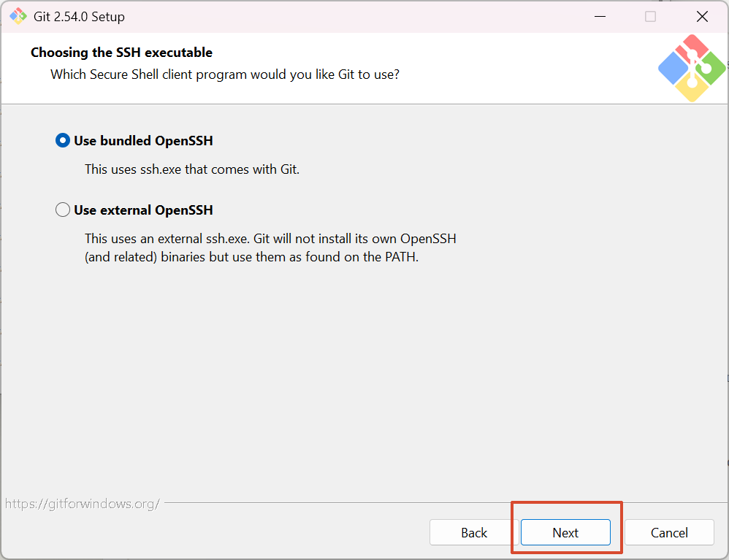Select the Use external OpenSSH radio button

click(63, 210)
